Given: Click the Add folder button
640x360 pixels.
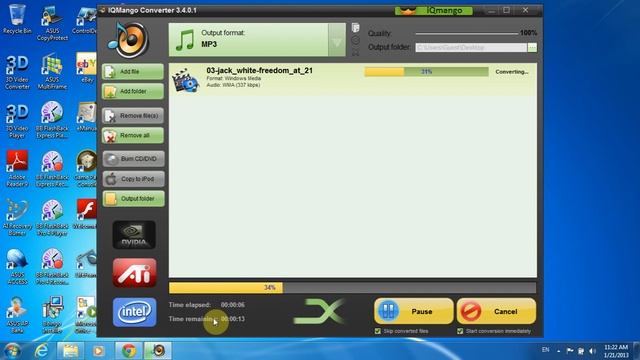Looking at the screenshot, I should point(133,91).
